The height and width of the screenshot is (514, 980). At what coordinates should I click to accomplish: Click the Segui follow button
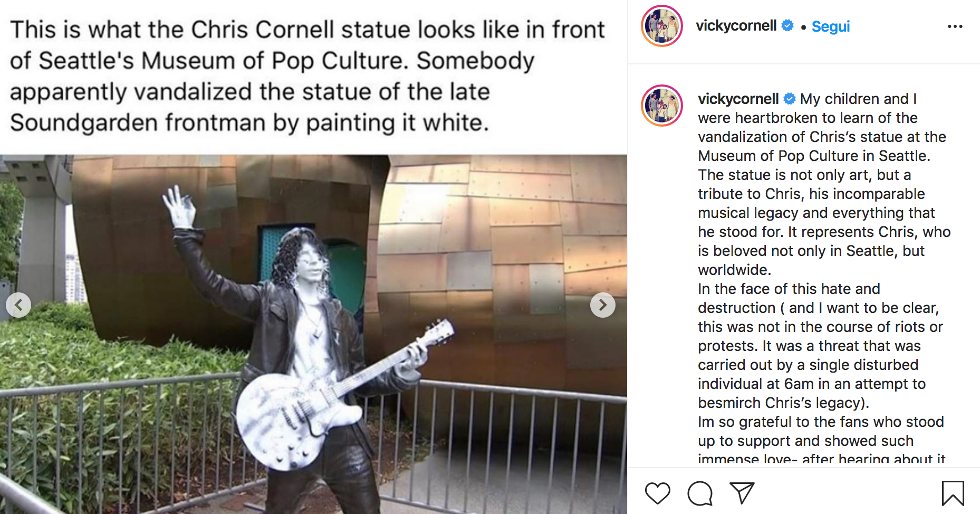(830, 26)
